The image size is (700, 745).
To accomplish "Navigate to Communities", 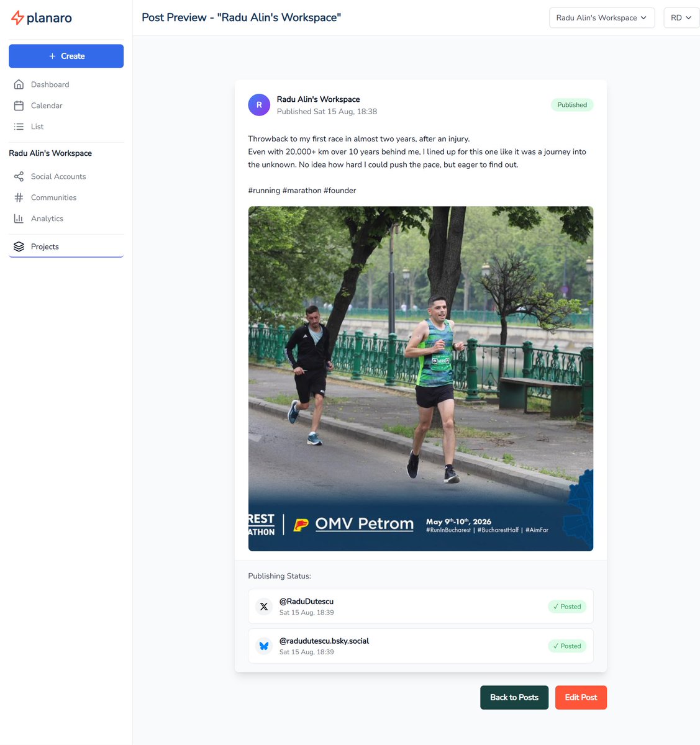I will pos(66,197).
